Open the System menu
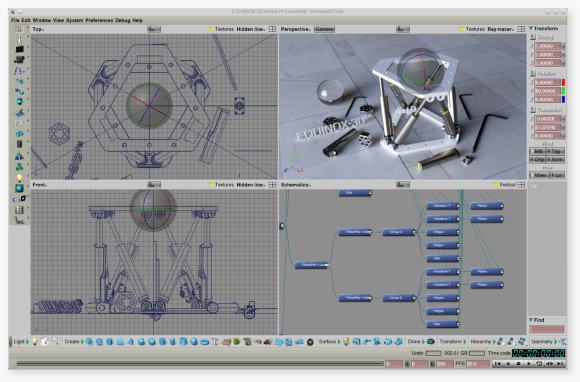580x382 pixels. pyautogui.click(x=75, y=20)
